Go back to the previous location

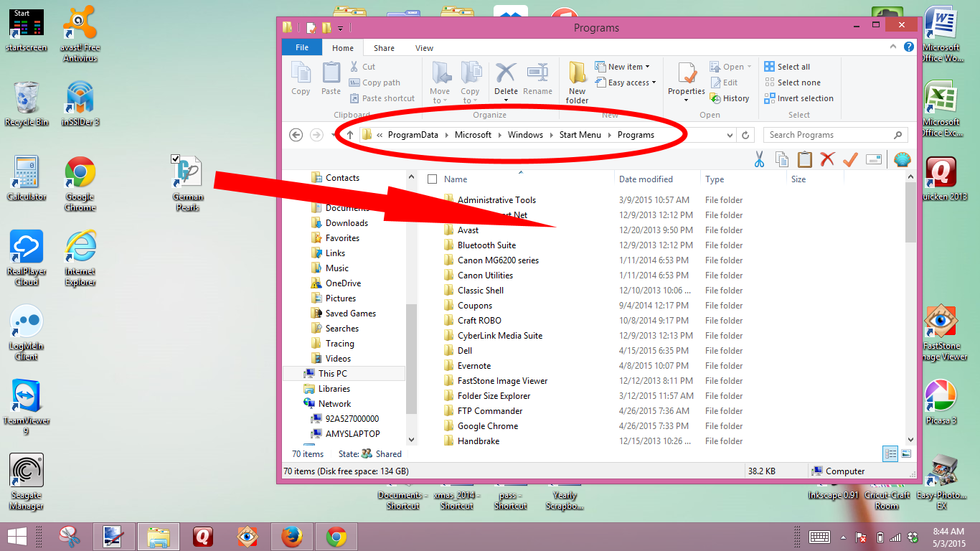(296, 135)
